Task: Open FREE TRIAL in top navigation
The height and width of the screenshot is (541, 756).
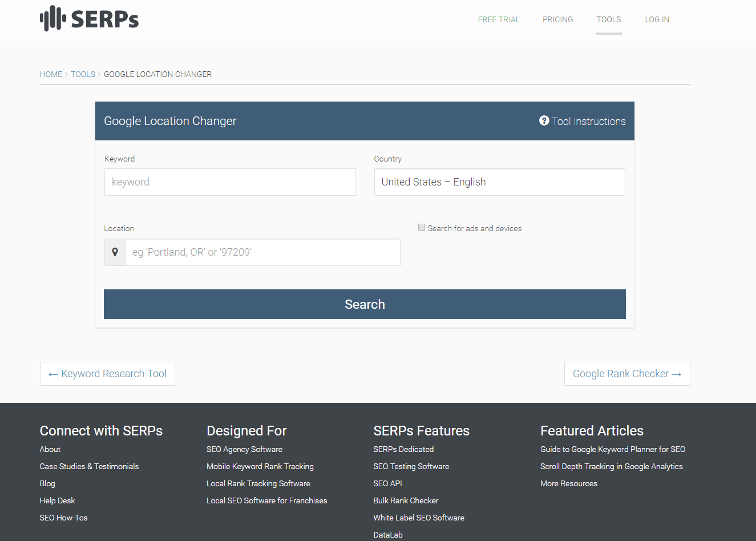Action: [499, 19]
